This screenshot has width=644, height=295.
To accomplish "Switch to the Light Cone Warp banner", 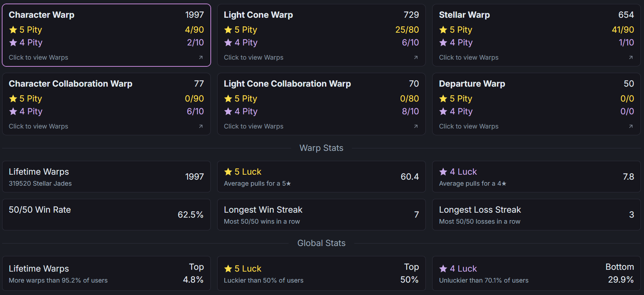I will point(258,15).
